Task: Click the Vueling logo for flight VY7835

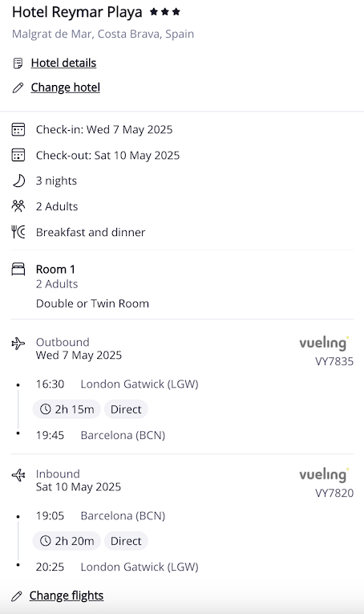Action: click(324, 343)
